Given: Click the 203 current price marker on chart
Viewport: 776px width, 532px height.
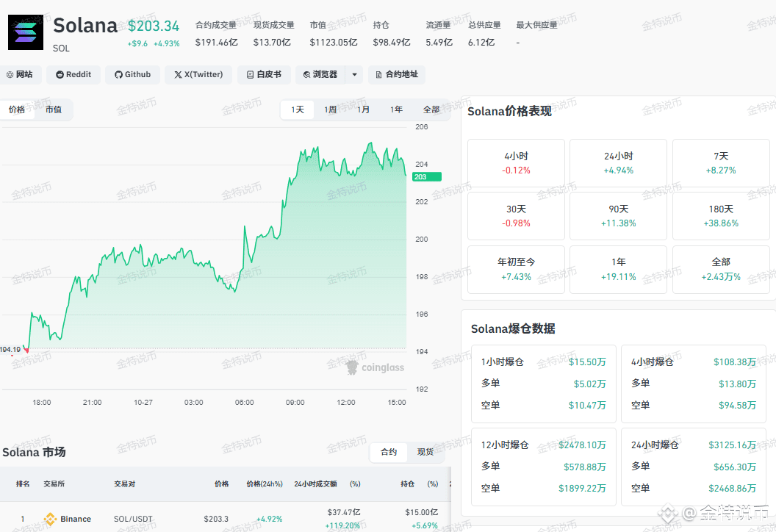Looking at the screenshot, I should (427, 176).
